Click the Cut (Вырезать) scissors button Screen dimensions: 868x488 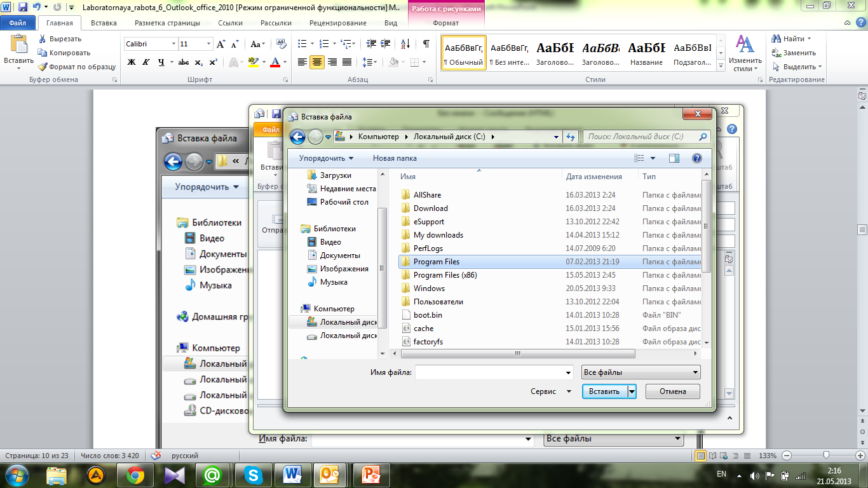click(59, 39)
